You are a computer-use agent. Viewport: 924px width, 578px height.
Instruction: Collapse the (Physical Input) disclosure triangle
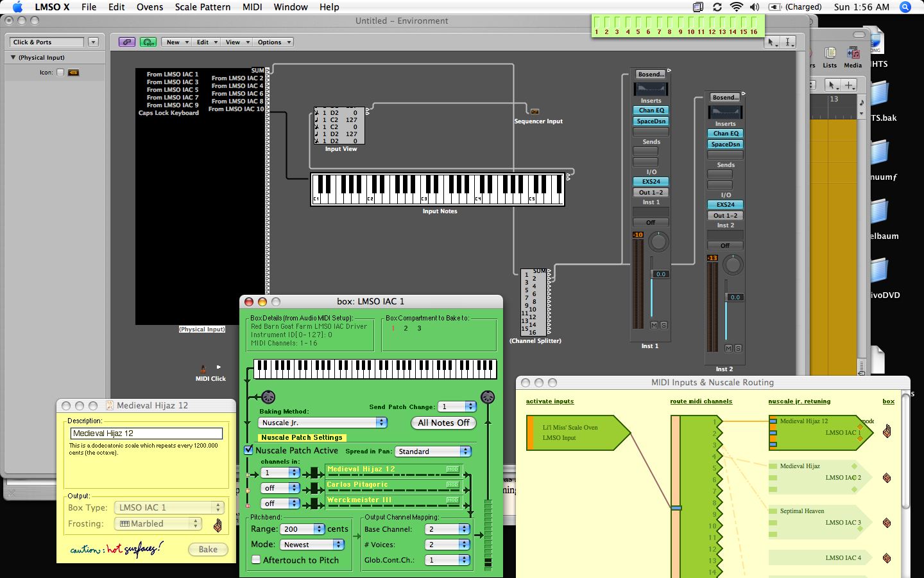(x=13, y=57)
